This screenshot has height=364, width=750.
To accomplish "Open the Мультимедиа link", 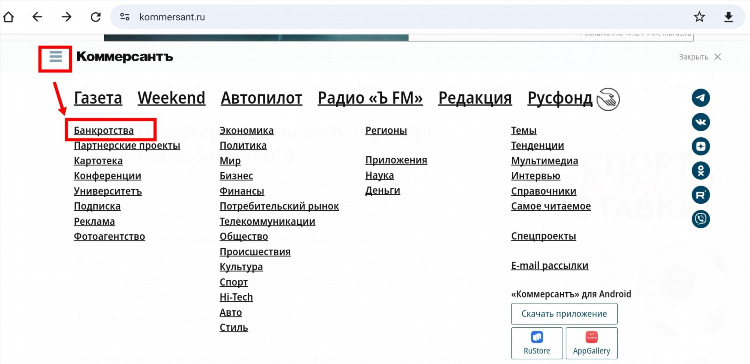I will 545,161.
